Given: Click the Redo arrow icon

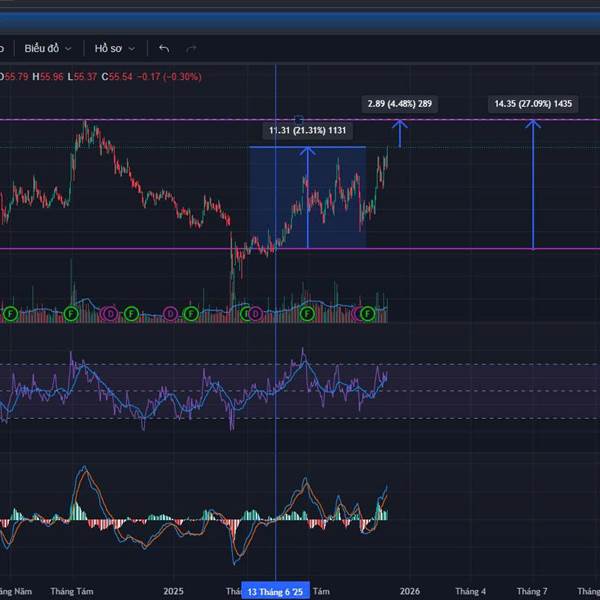Looking at the screenshot, I should (191, 48).
